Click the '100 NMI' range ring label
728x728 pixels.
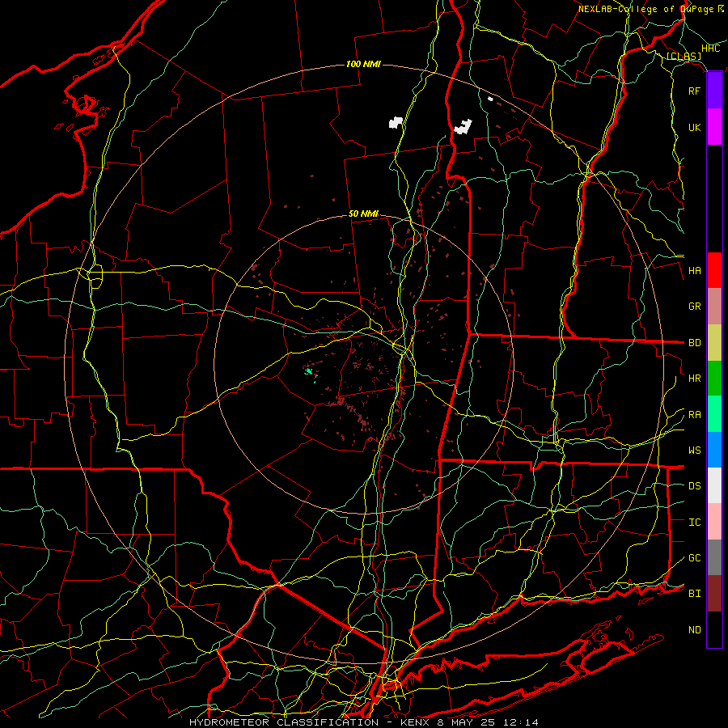[363, 64]
